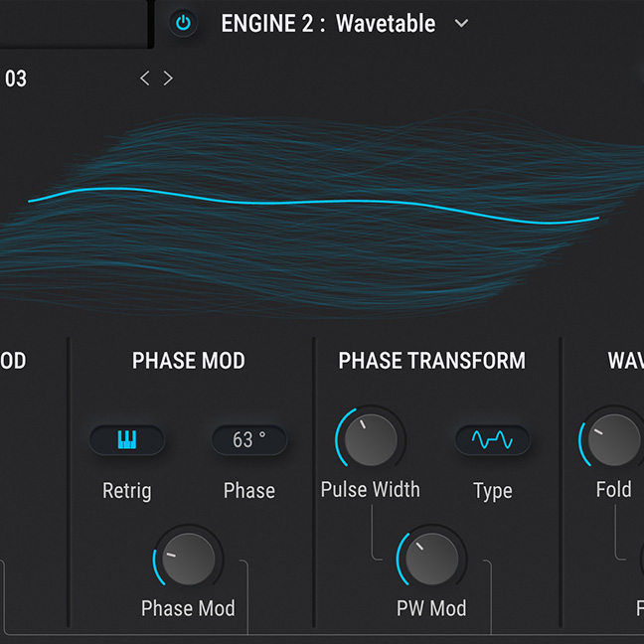This screenshot has width=644, height=644.
Task: Click the wavetable name ending in 03
Action: tap(16, 79)
